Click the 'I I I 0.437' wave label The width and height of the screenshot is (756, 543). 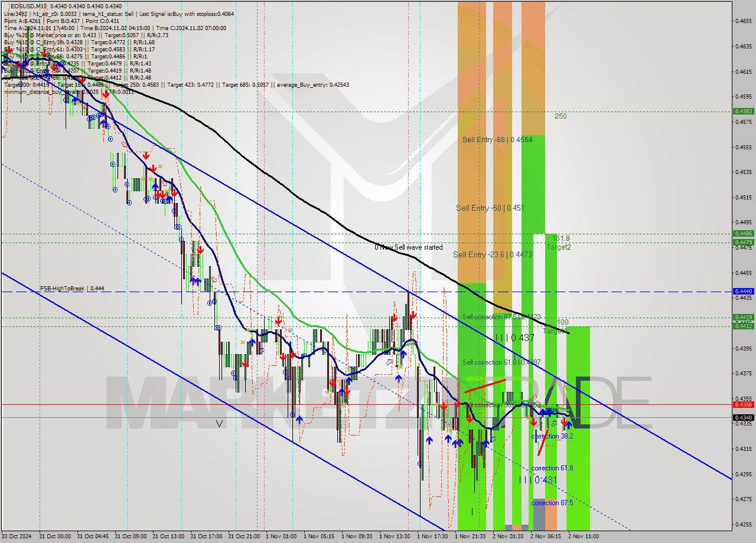(x=514, y=338)
